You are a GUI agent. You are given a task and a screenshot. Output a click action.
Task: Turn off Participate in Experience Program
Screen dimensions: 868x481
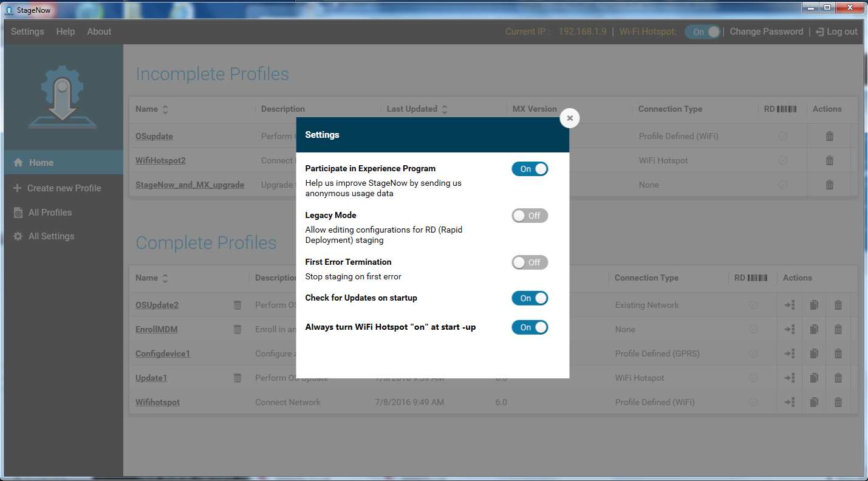pos(530,169)
